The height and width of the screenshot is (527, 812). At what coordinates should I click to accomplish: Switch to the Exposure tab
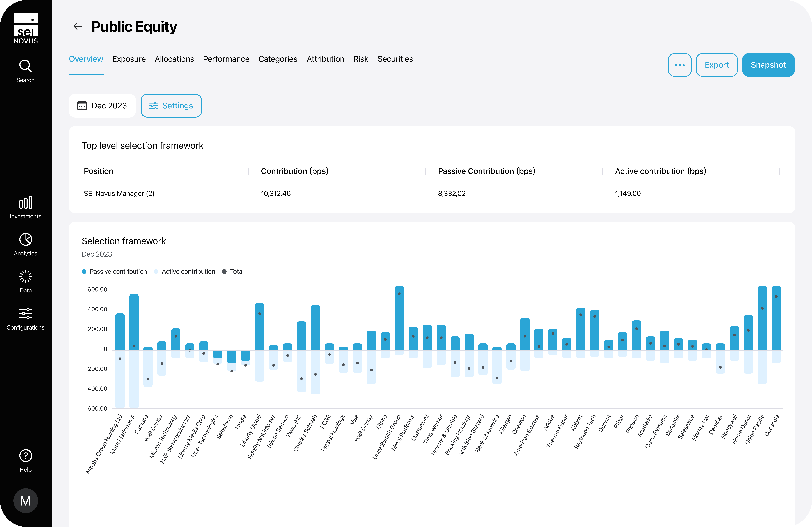(x=129, y=59)
